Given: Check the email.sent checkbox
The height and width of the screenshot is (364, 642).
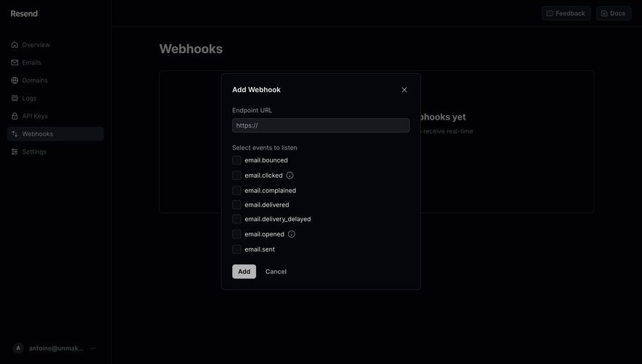Looking at the screenshot, I should point(236,249).
